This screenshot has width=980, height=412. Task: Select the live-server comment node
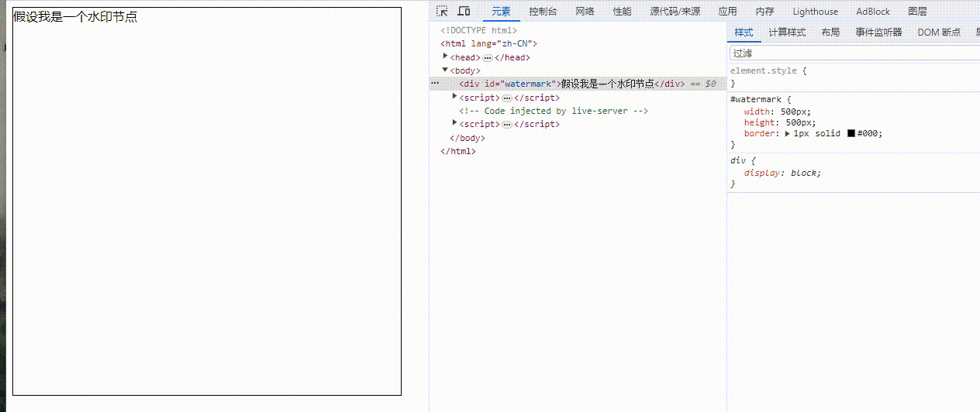[x=554, y=111]
